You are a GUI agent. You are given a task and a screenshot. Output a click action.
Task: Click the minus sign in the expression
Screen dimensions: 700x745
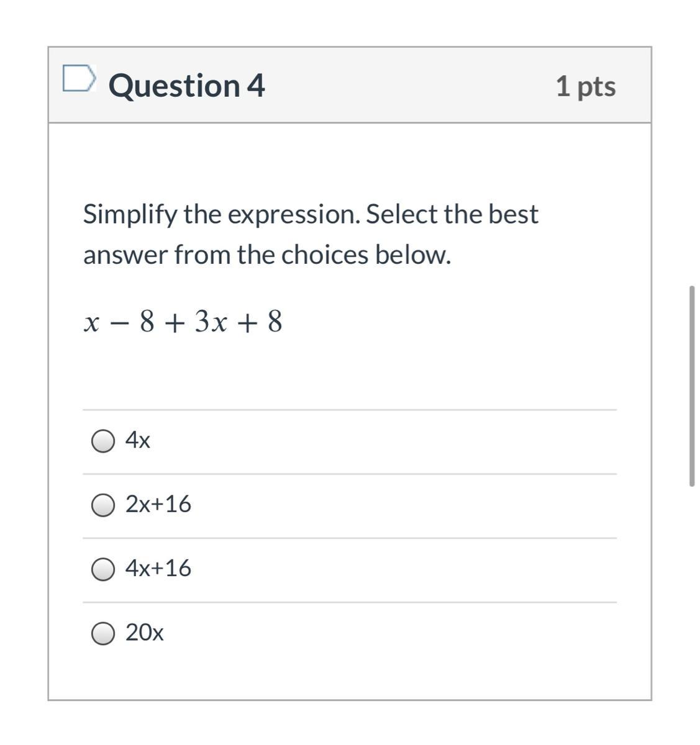coord(116,323)
